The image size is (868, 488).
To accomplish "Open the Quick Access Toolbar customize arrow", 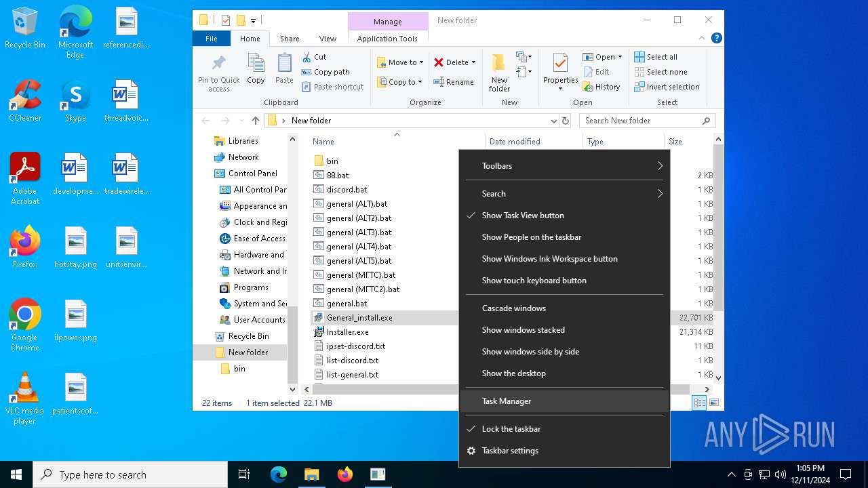I will click(254, 20).
